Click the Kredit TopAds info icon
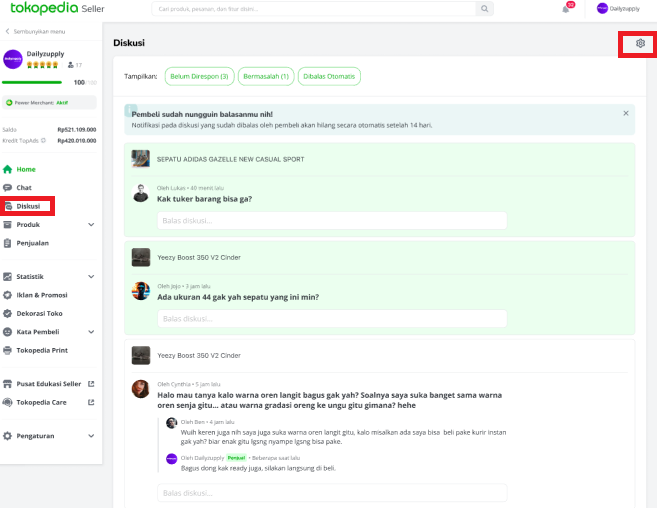This screenshot has width=657, height=508. [43, 140]
